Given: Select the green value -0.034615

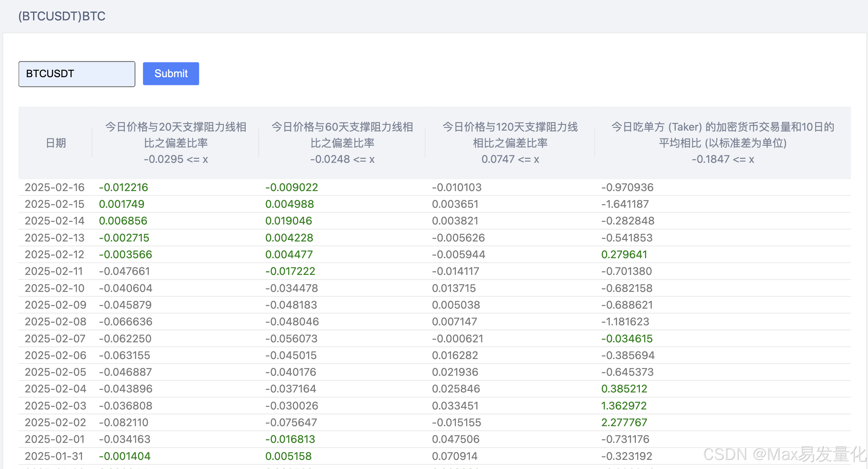Looking at the screenshot, I should (x=627, y=339).
